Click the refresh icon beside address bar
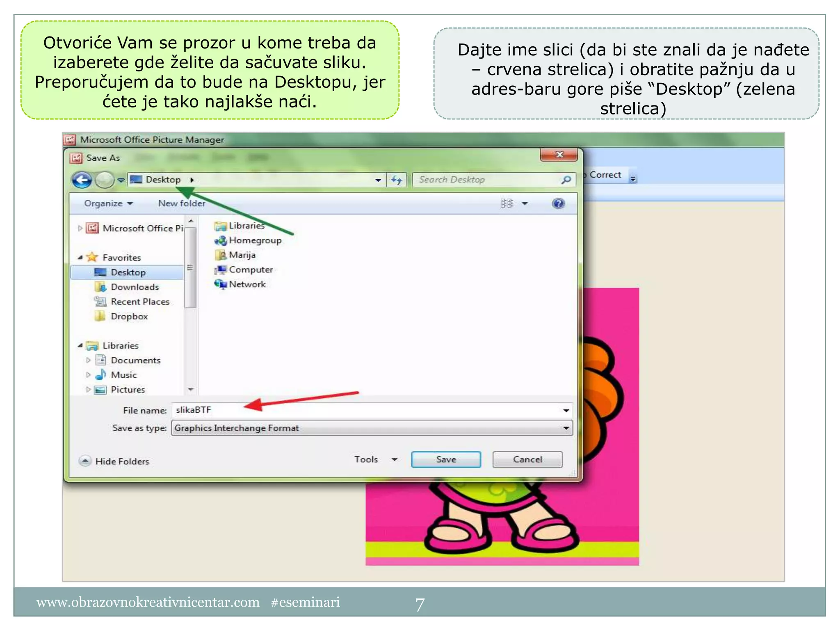 tap(397, 180)
